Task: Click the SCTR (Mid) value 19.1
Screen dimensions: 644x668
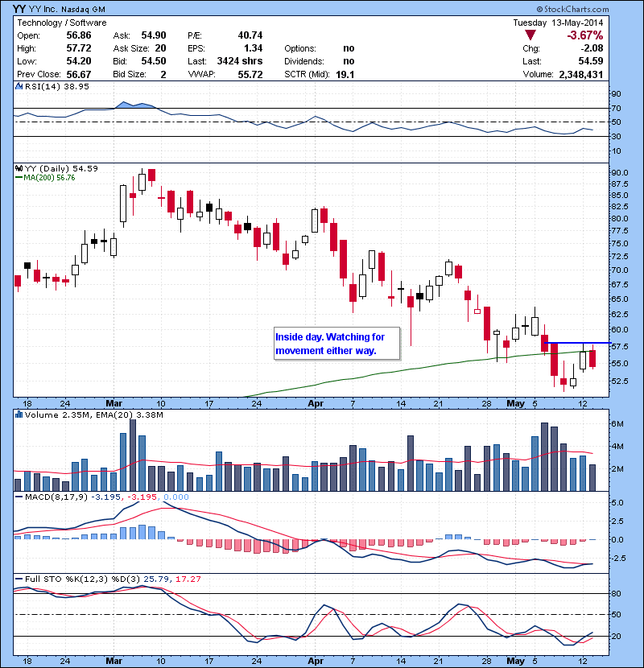Action: click(345, 75)
